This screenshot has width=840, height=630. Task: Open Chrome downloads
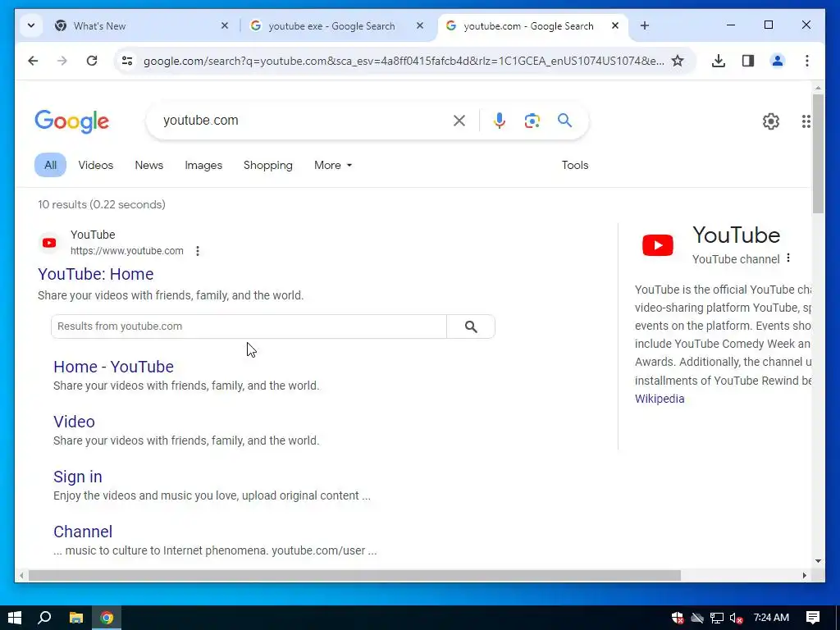(719, 61)
